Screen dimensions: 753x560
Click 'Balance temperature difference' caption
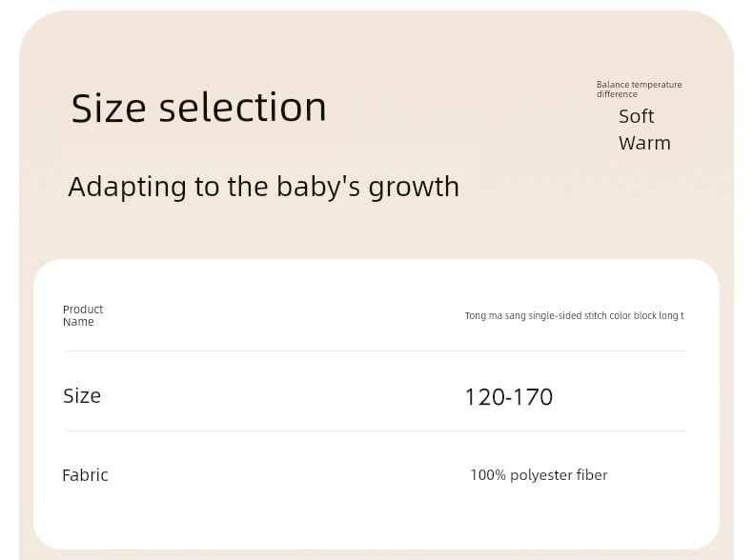tap(640, 90)
